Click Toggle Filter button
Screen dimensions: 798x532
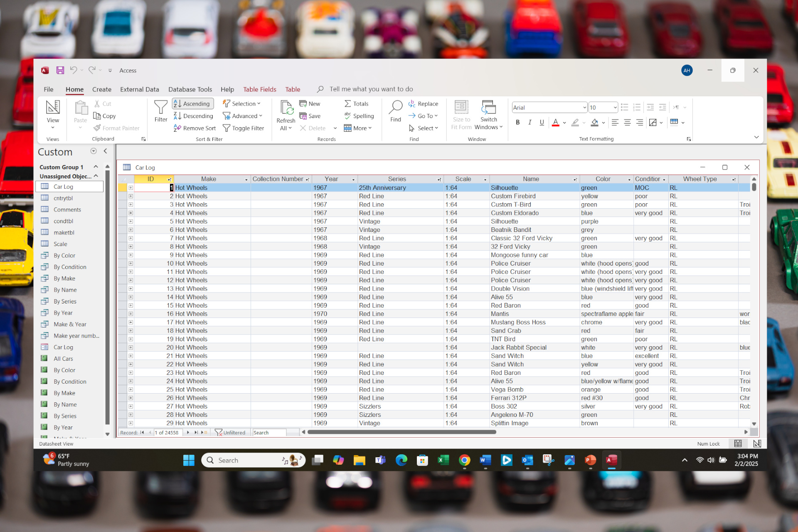tap(244, 128)
